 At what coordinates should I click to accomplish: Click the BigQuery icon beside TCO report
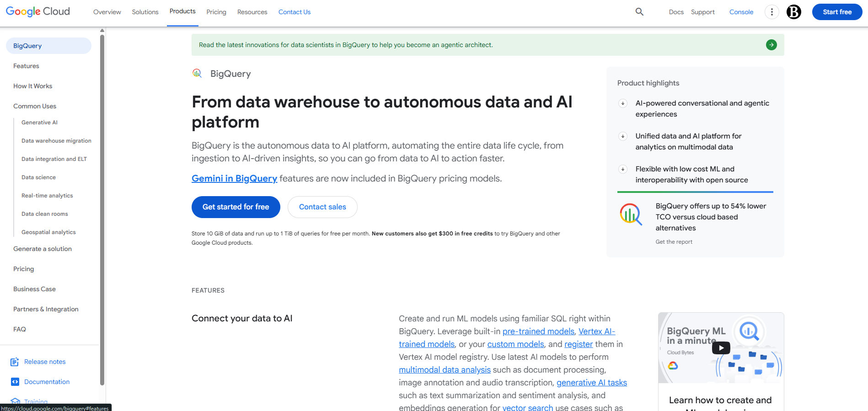(x=631, y=214)
